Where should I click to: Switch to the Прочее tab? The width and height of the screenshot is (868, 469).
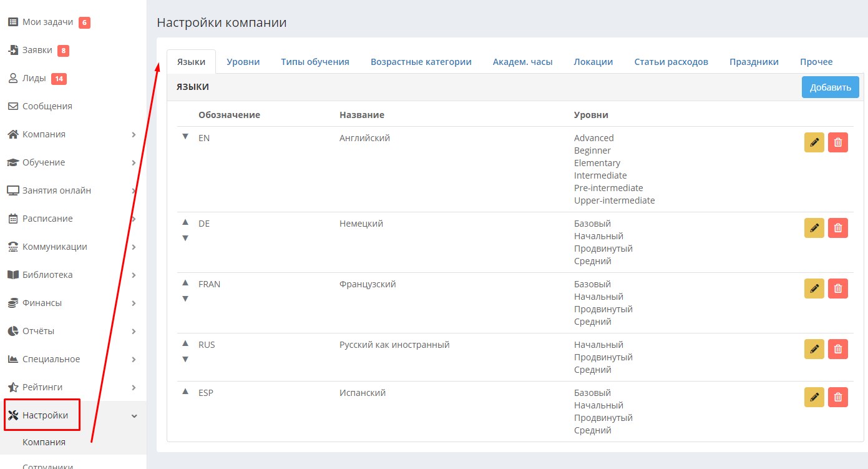(x=817, y=62)
